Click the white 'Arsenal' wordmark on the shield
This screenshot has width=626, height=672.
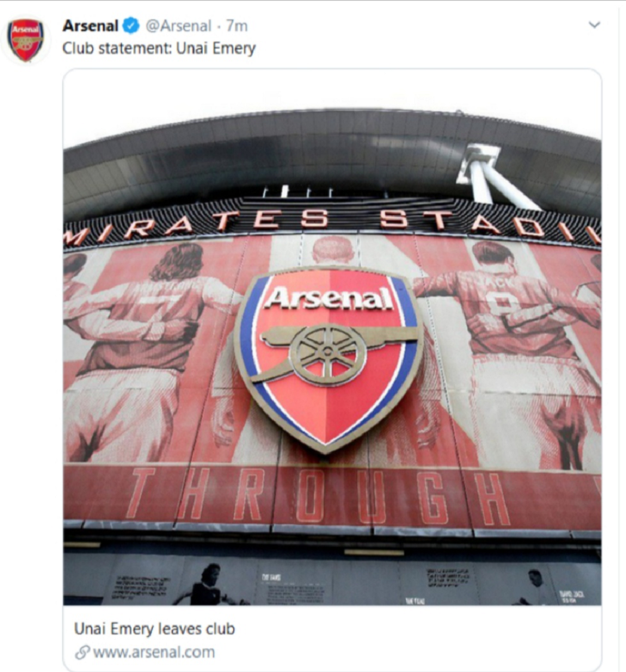click(x=329, y=299)
